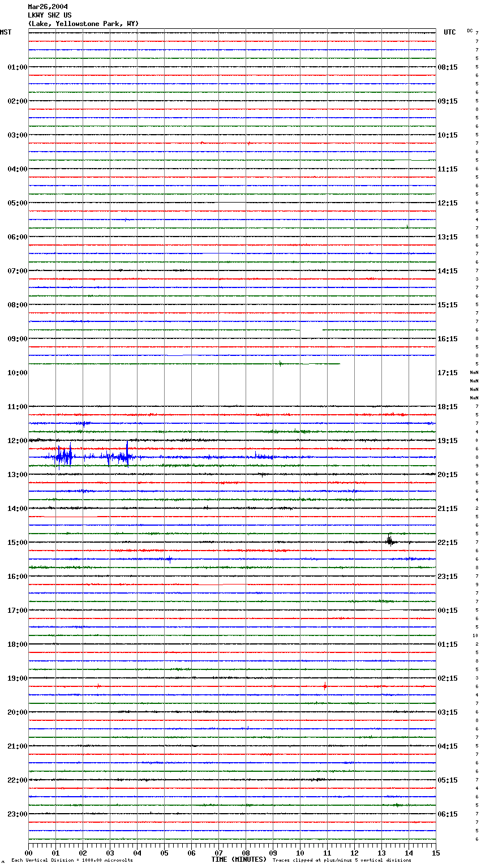Click the minute 03 axis tick label
Screen dimensions: 481x868
[110, 853]
